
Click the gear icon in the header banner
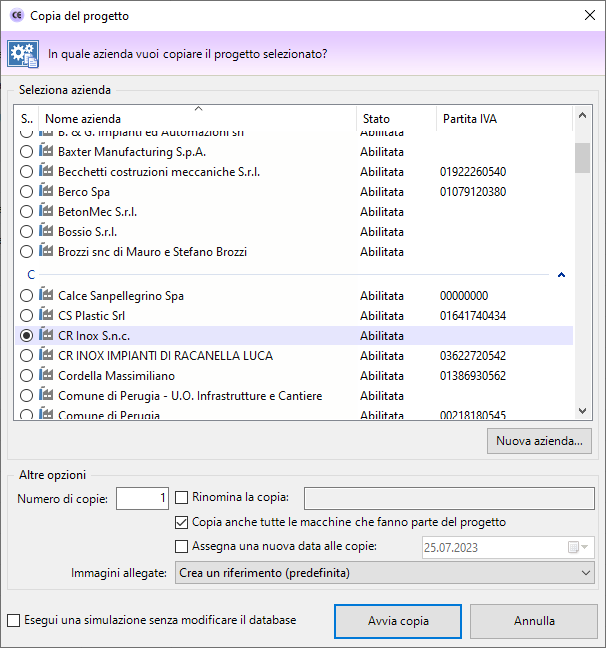22,53
